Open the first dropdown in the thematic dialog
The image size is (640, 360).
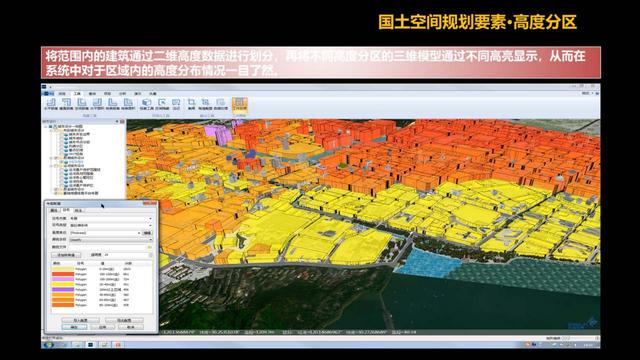(x=111, y=218)
